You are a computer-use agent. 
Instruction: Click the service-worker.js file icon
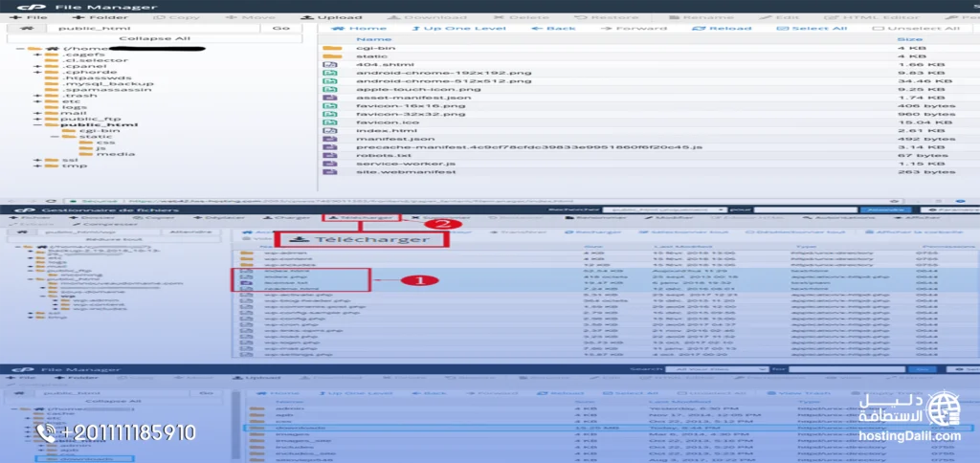click(330, 164)
